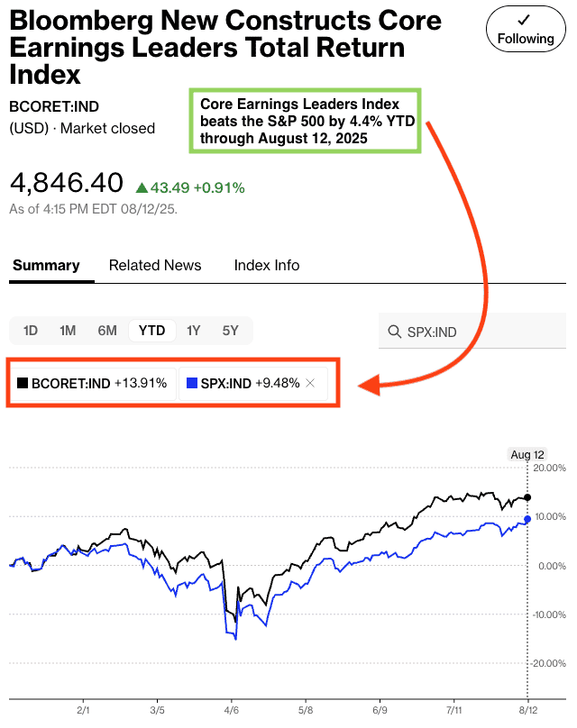Toggle the Following button
The image size is (577, 728).
point(526,30)
